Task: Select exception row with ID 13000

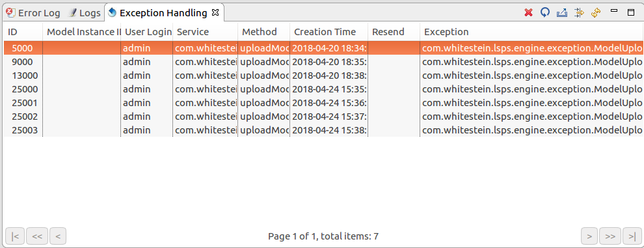Action: 324,76
